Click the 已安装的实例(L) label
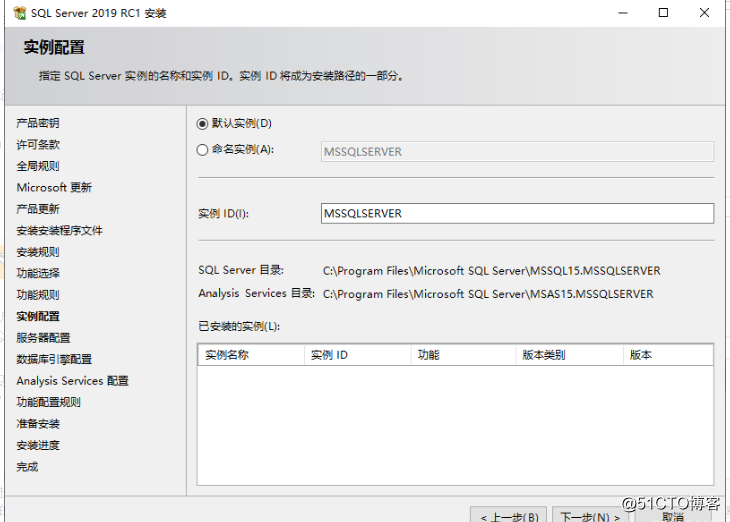 click(x=239, y=326)
